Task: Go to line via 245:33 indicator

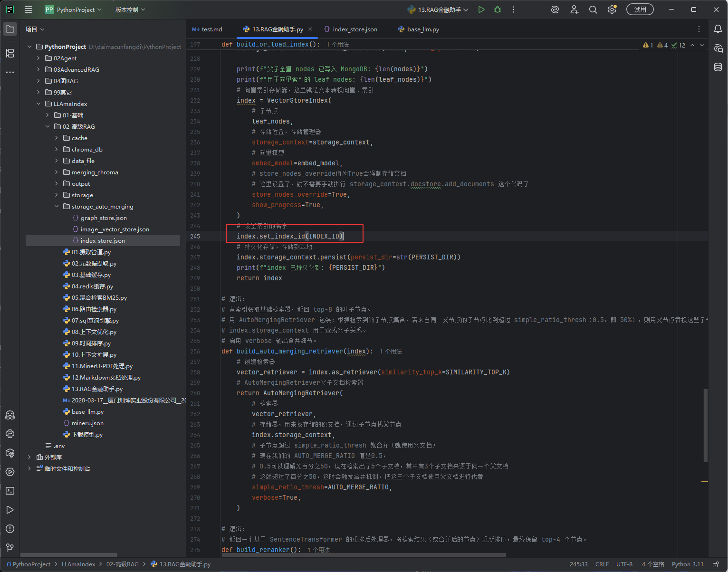Action: (x=579, y=564)
